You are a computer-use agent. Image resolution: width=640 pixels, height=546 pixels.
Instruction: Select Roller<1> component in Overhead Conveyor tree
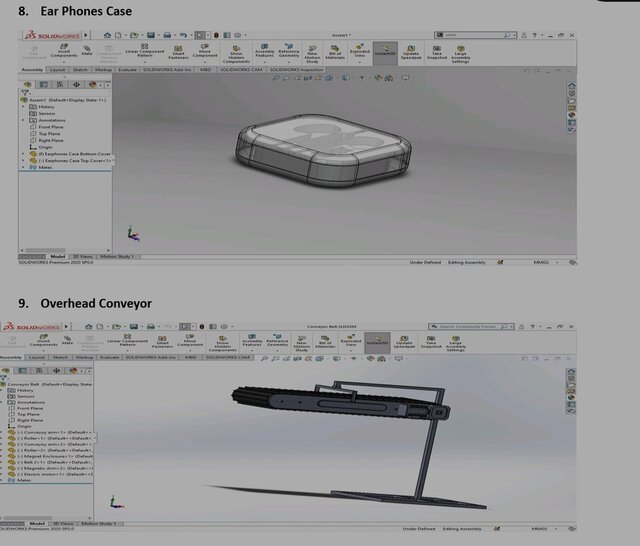tap(50, 438)
